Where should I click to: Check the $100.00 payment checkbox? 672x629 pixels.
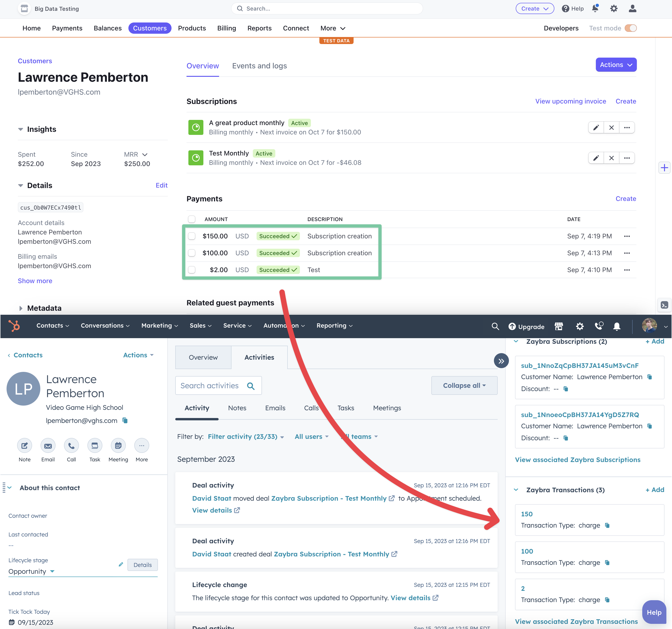pos(192,253)
